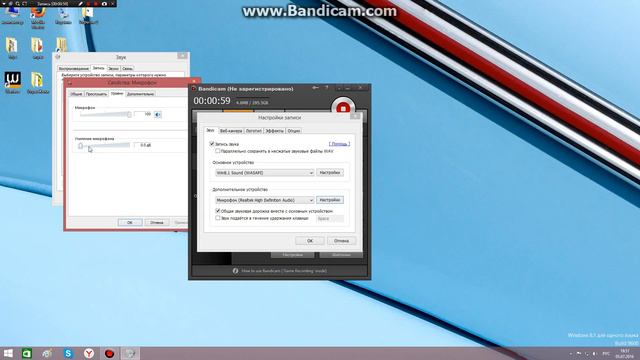Open the Computer desktop icon

click(x=12, y=16)
